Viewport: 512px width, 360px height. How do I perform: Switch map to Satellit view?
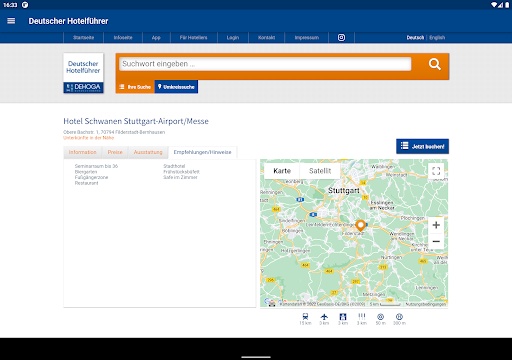click(320, 171)
